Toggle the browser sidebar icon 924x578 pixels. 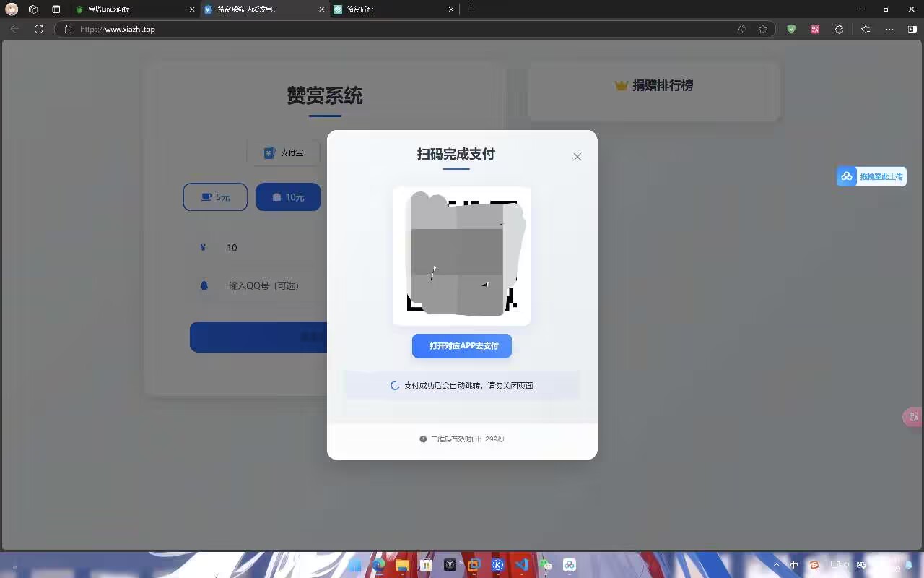[912, 30]
